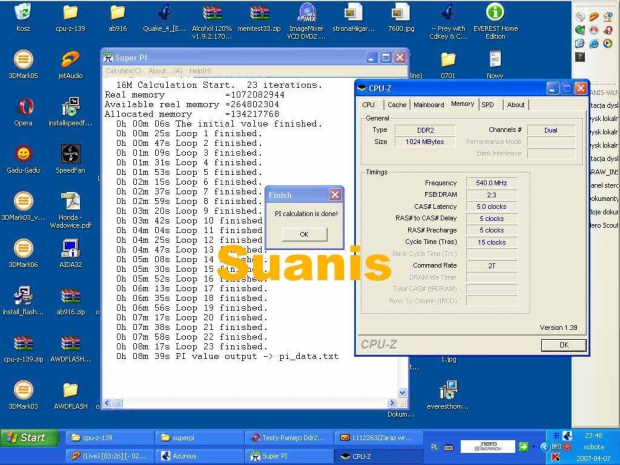
Task: Select the Memory tab in CPU-Z
Action: [462, 104]
